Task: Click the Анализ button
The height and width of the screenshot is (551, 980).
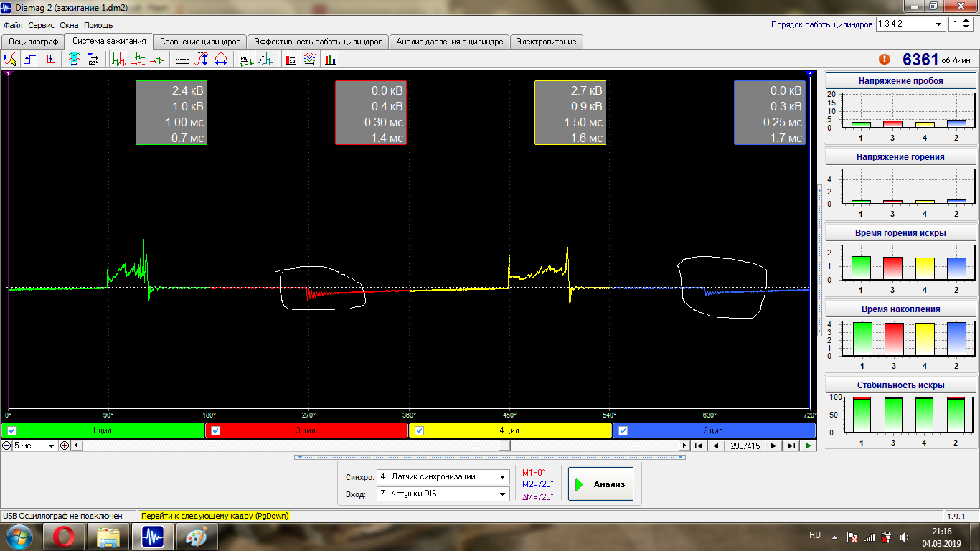Action: pos(600,484)
